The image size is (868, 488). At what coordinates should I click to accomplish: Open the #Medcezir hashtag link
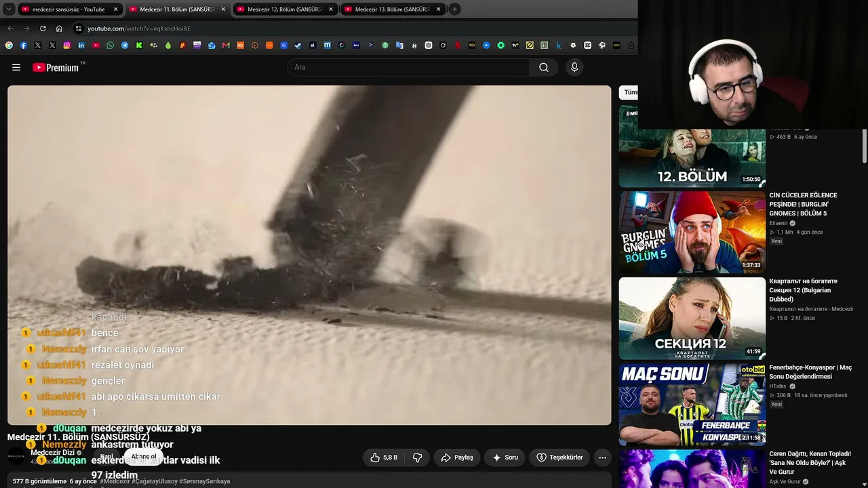click(115, 481)
